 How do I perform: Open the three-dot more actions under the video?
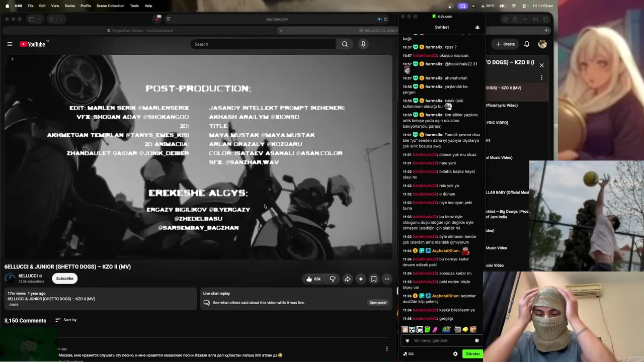387,279
